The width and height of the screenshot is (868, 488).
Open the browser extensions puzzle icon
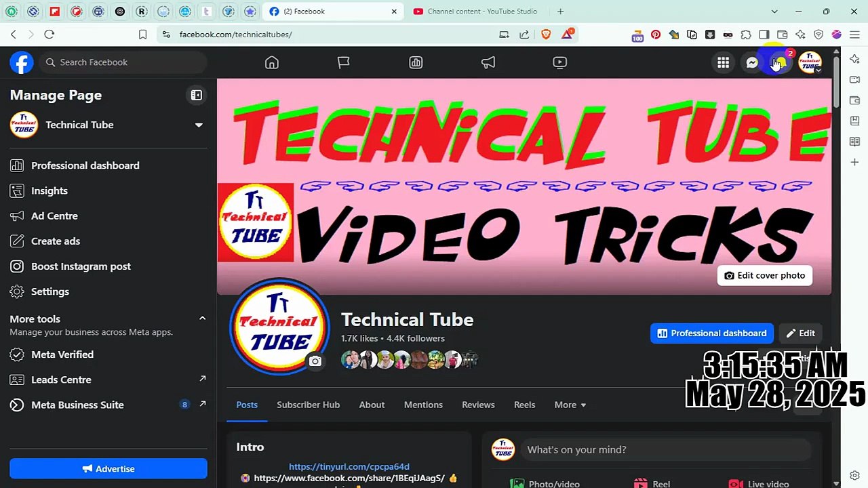746,35
